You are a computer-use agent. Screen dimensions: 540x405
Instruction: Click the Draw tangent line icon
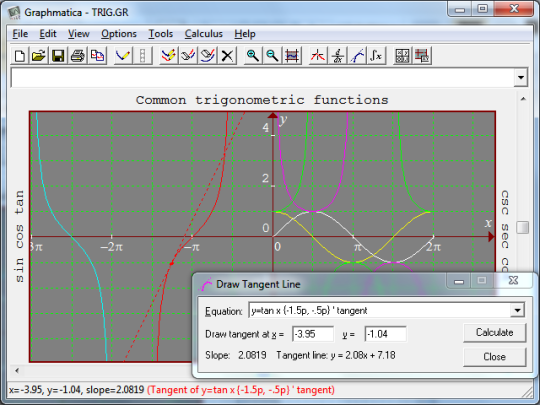(357, 55)
